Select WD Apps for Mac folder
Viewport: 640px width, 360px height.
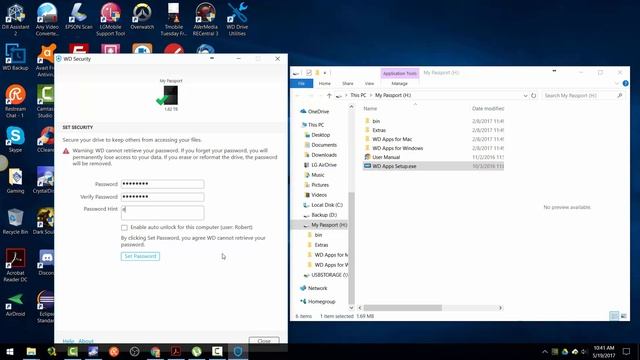coord(392,139)
